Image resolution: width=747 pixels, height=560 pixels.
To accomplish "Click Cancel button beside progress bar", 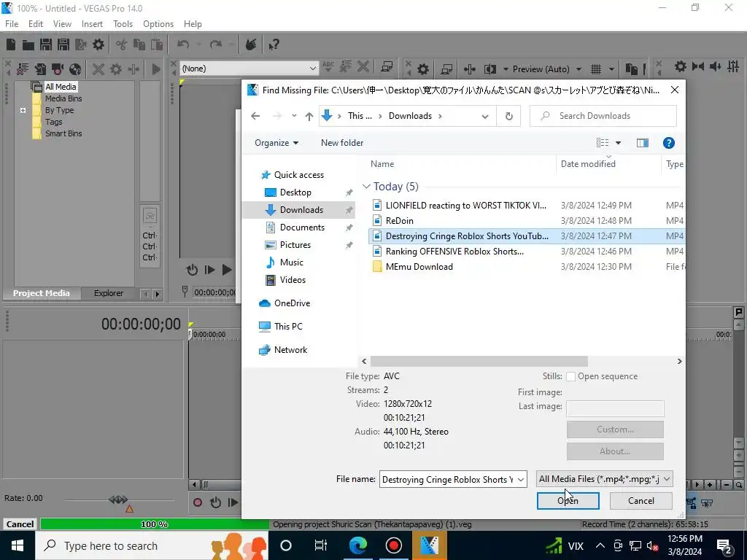I will 20,524.
